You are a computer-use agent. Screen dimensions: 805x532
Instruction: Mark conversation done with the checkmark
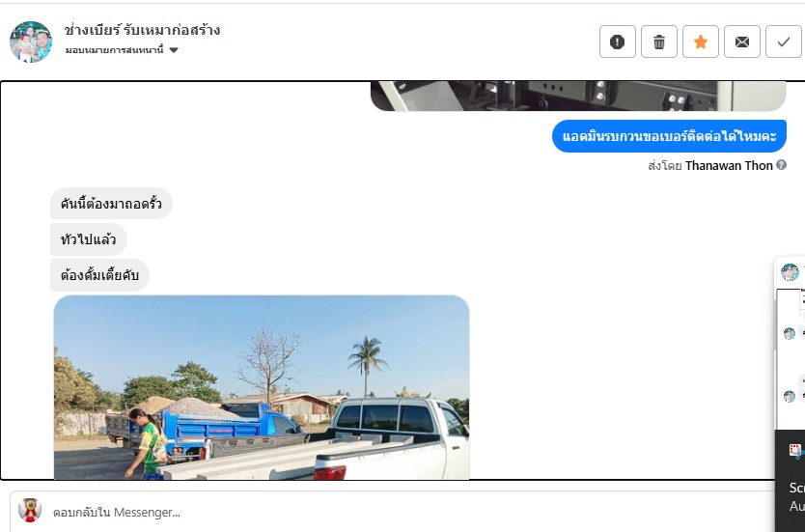click(x=784, y=42)
